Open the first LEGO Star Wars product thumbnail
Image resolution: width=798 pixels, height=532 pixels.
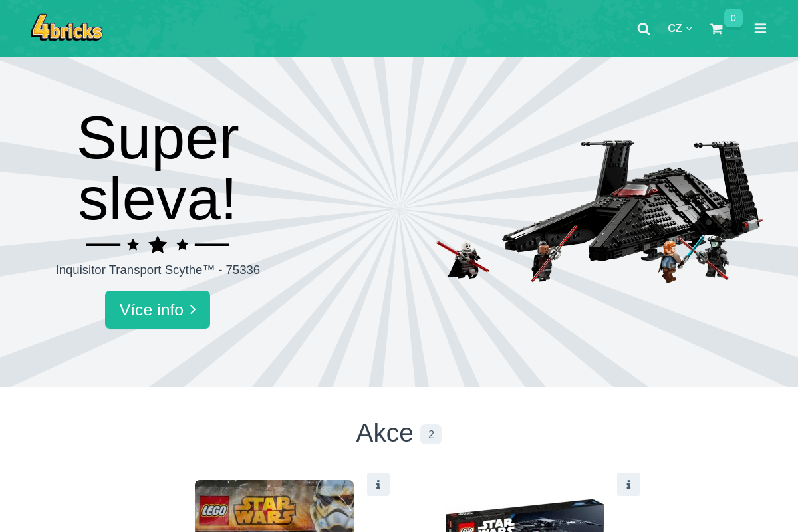[274, 506]
